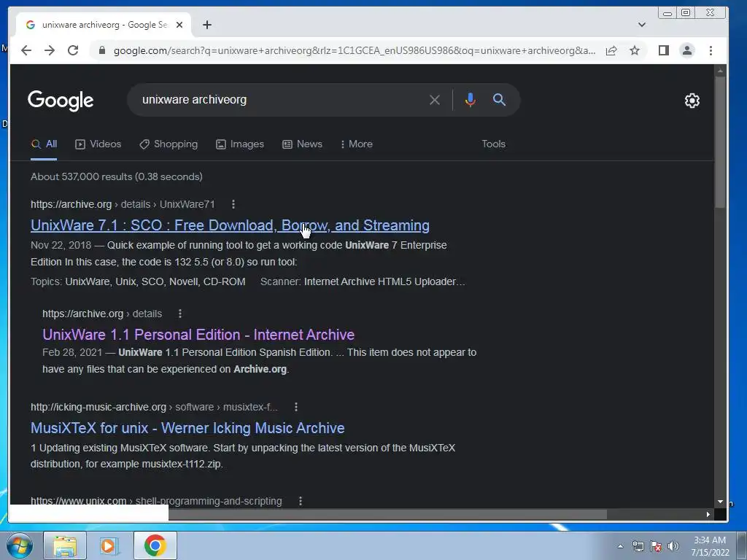This screenshot has height=560, width=747.
Task: Open the volume speaker tray icon
Action: click(673, 546)
